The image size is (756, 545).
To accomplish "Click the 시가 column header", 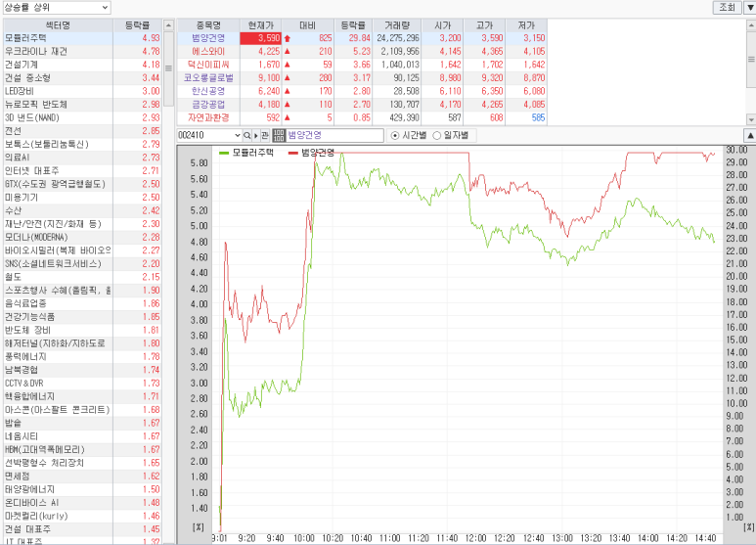I will 442,25.
